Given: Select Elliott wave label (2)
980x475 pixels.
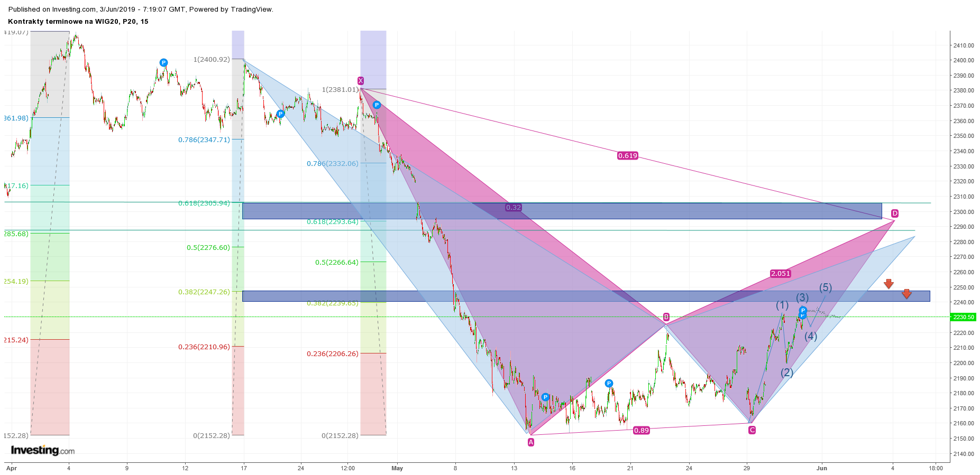Looking at the screenshot, I should click(787, 372).
